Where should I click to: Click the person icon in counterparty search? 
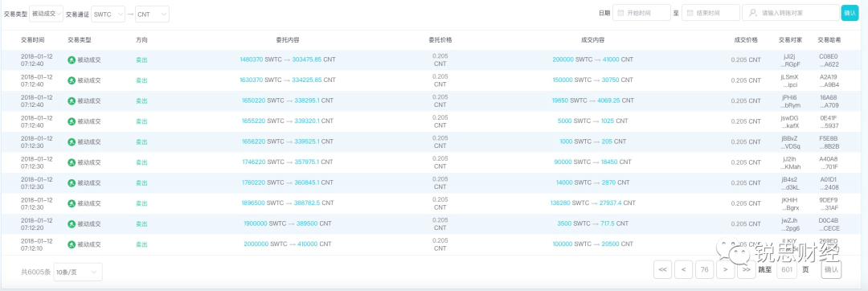753,13
